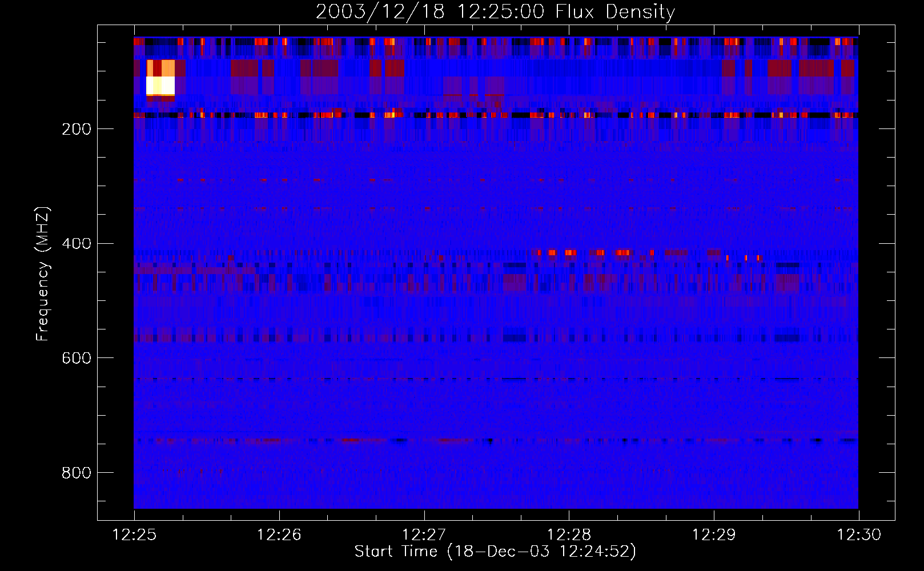Click the 'Frequency (MHZ)' y-axis label
The height and width of the screenshot is (571, 924).
pyautogui.click(x=42, y=274)
